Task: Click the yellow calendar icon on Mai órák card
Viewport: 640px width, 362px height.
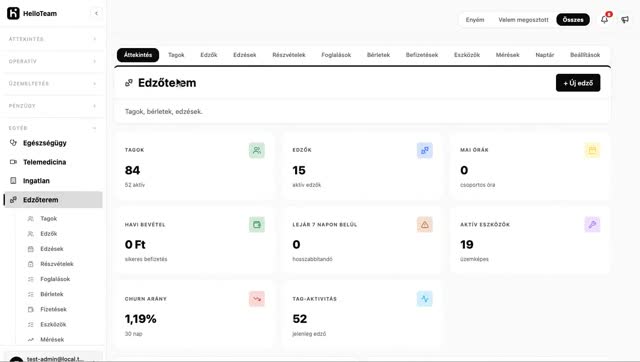Action: tap(592, 150)
